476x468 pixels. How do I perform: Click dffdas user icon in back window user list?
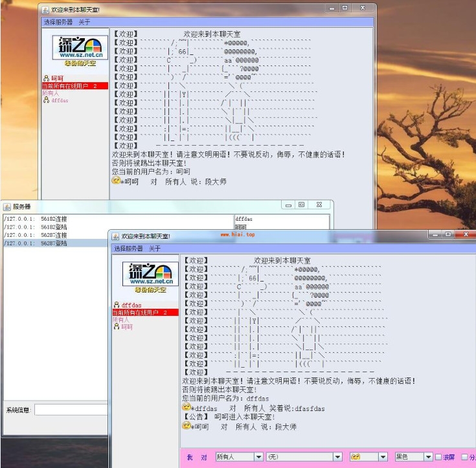tap(46, 100)
